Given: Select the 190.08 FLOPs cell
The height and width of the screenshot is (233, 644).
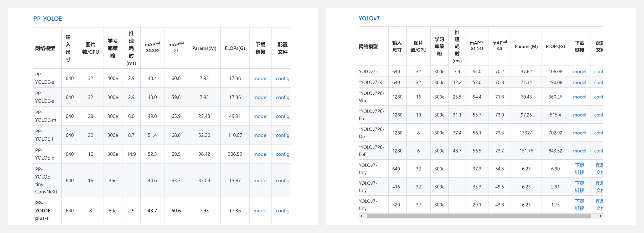Looking at the screenshot, I should [x=555, y=83].
